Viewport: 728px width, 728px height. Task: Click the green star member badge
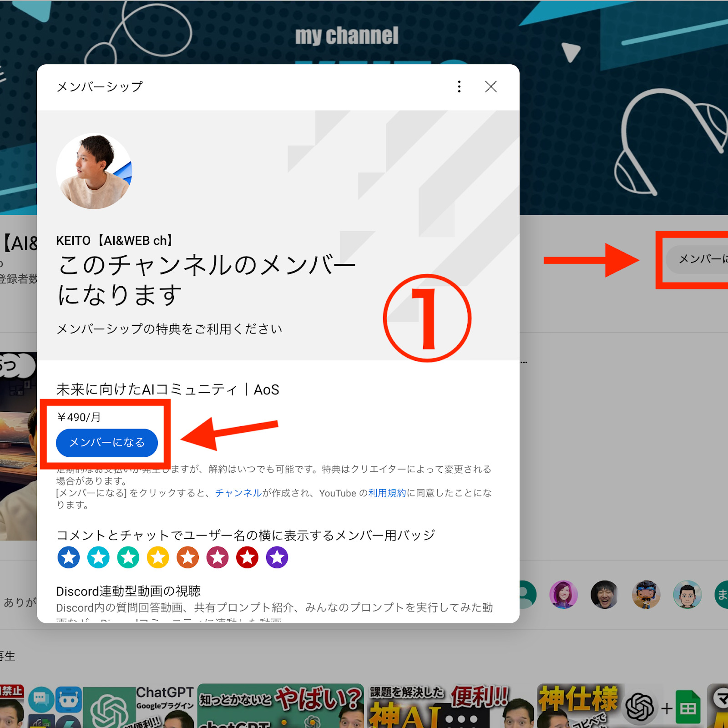(x=128, y=557)
